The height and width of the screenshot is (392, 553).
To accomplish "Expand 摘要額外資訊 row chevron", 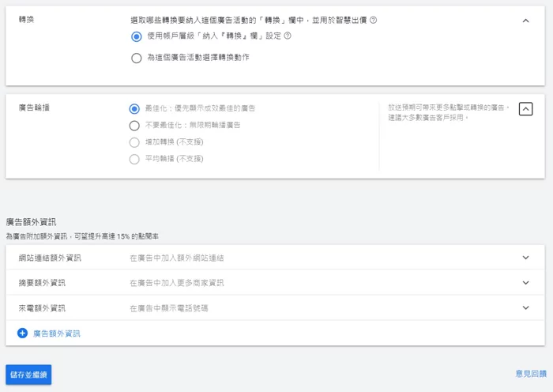I will 525,283.
